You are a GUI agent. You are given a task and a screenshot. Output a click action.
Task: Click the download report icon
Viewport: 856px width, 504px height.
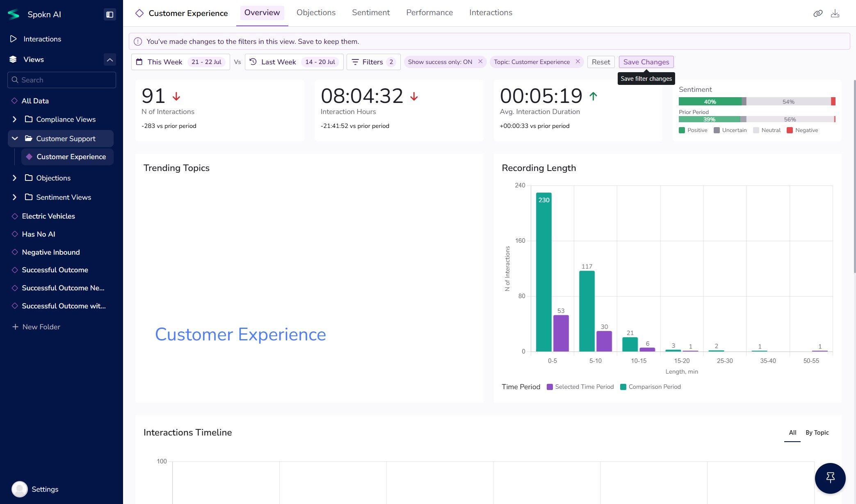[x=835, y=14]
